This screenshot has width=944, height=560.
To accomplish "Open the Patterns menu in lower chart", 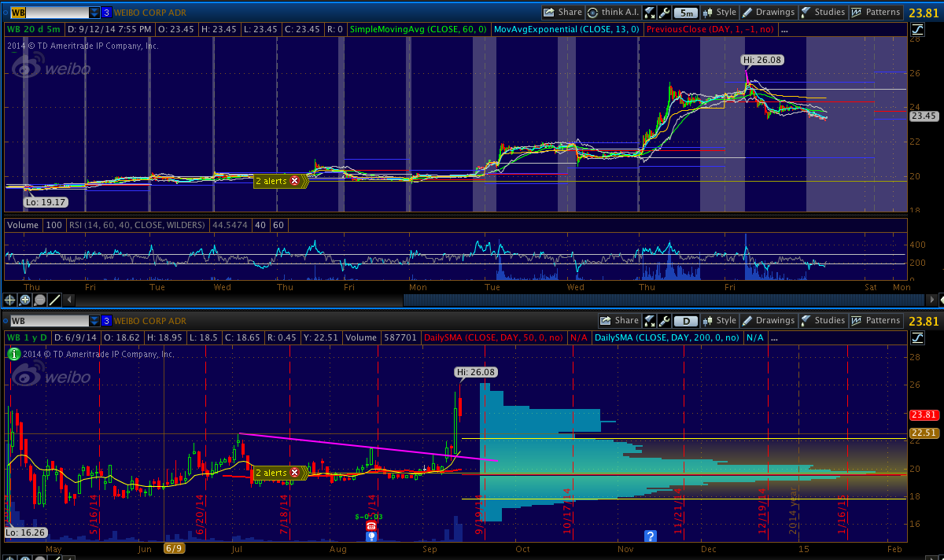I will [x=876, y=321].
